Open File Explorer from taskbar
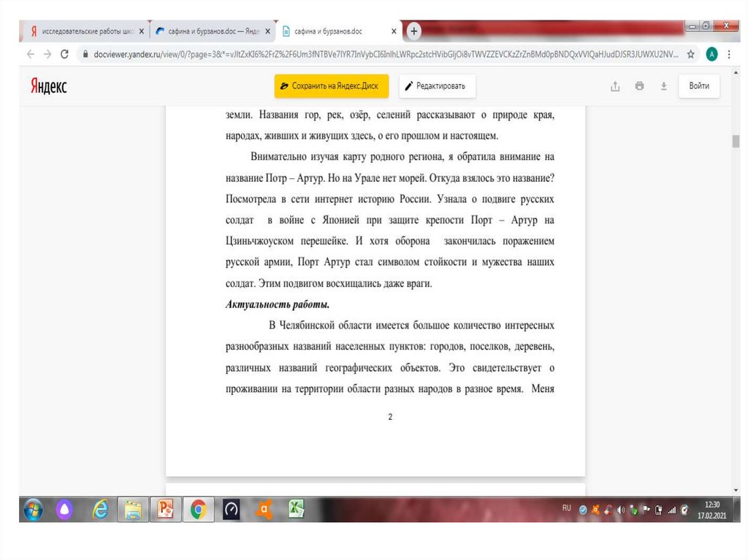This screenshot has width=748, height=560. point(133,510)
